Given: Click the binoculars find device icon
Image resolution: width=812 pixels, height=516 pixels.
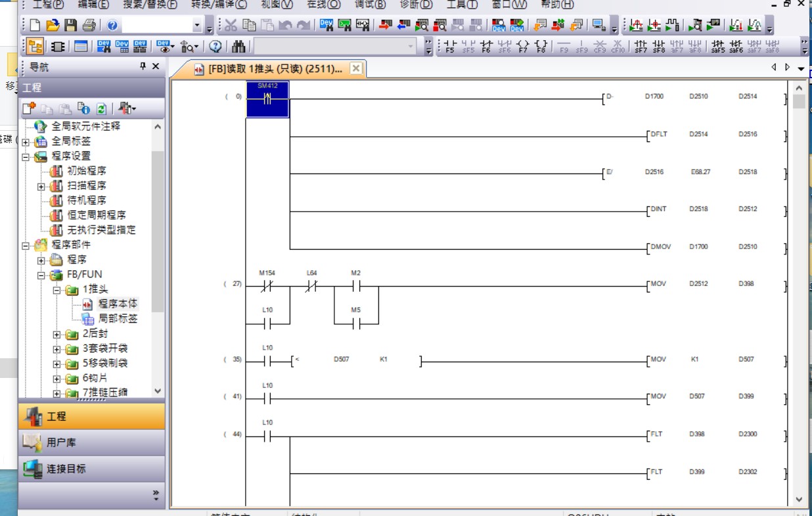Looking at the screenshot, I should (238, 47).
